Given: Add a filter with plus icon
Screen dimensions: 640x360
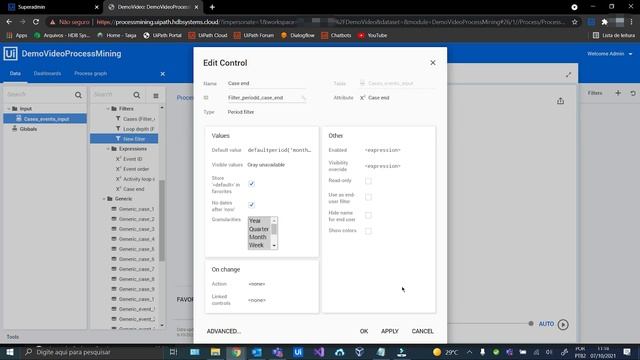Looking at the screenshot, I should [618, 93].
